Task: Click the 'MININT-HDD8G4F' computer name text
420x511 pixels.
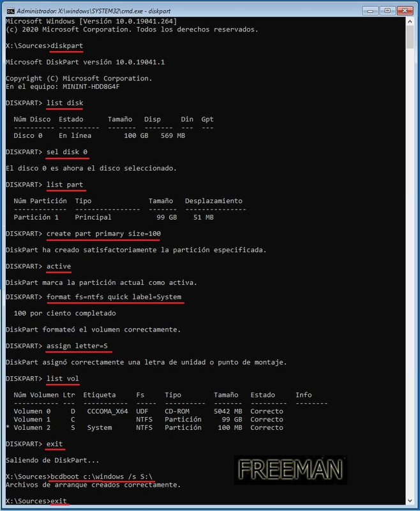Action: click(91, 87)
